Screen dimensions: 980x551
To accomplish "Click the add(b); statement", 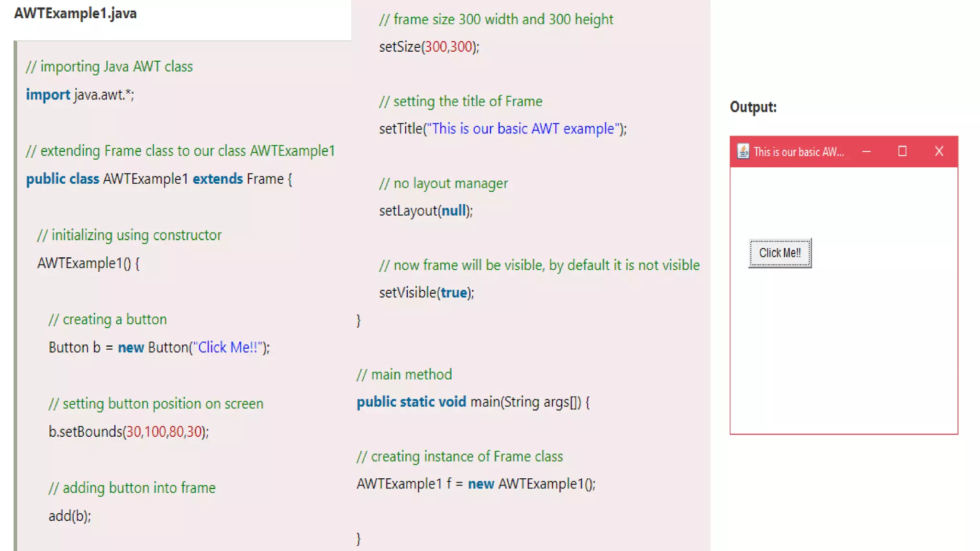I will point(69,516).
